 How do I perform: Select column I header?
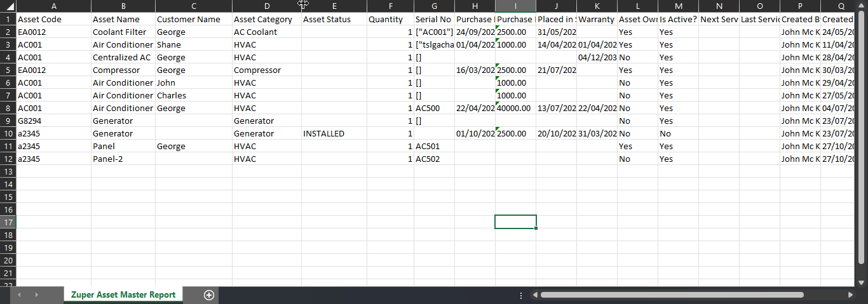point(515,6)
